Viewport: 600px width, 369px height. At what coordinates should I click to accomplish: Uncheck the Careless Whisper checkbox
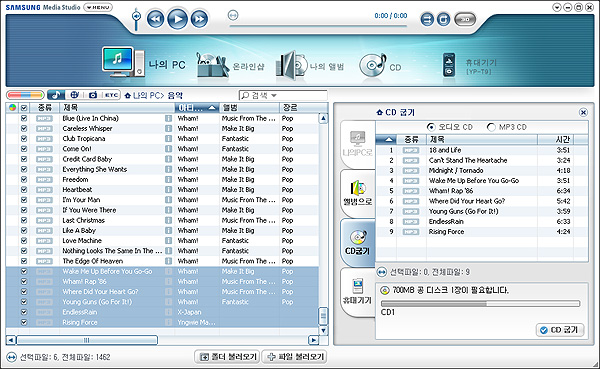(x=24, y=129)
